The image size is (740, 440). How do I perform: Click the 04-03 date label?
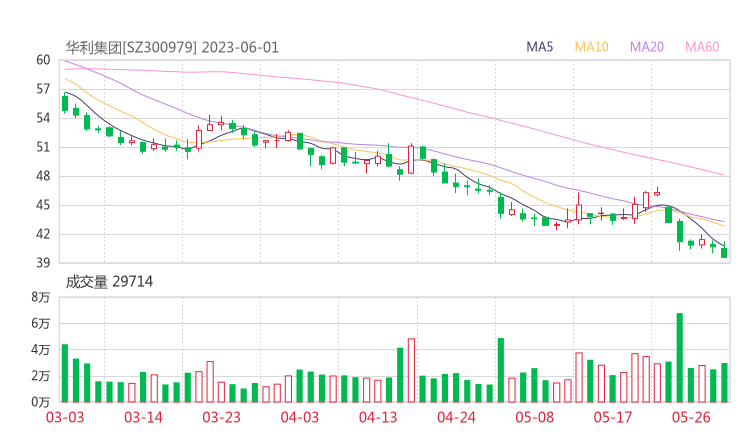(x=300, y=417)
